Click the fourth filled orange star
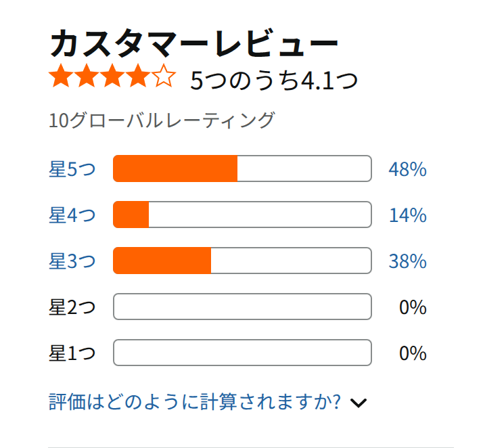This screenshot has width=483, height=448. click(138, 76)
